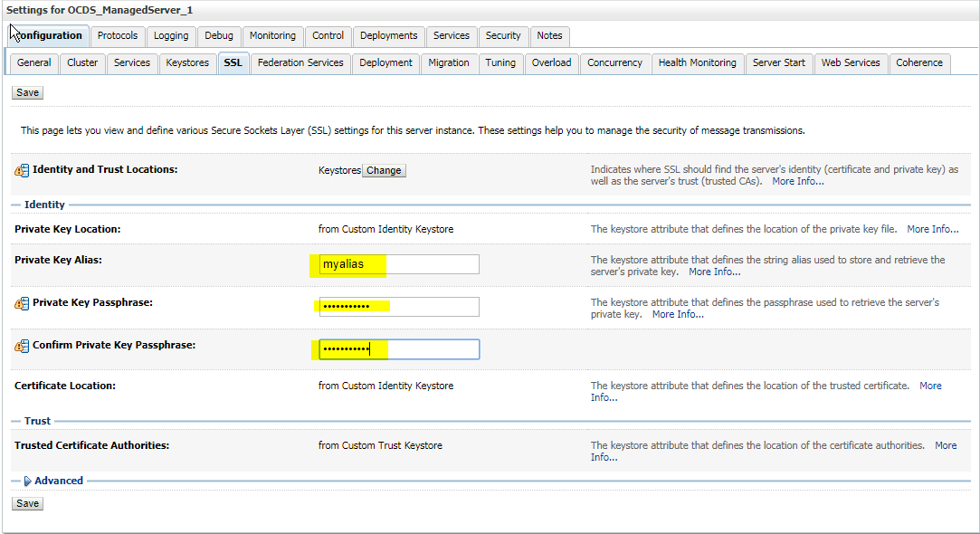This screenshot has width=980, height=534.
Task: Select the Coherence tab
Action: (919, 63)
